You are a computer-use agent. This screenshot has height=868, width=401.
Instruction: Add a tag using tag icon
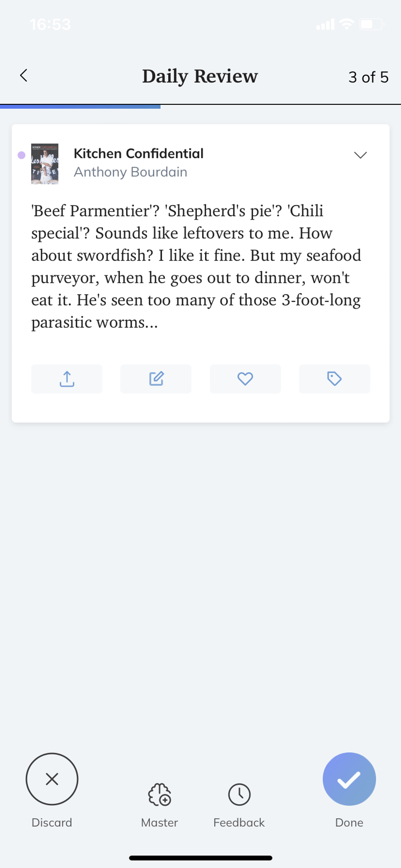click(x=334, y=379)
